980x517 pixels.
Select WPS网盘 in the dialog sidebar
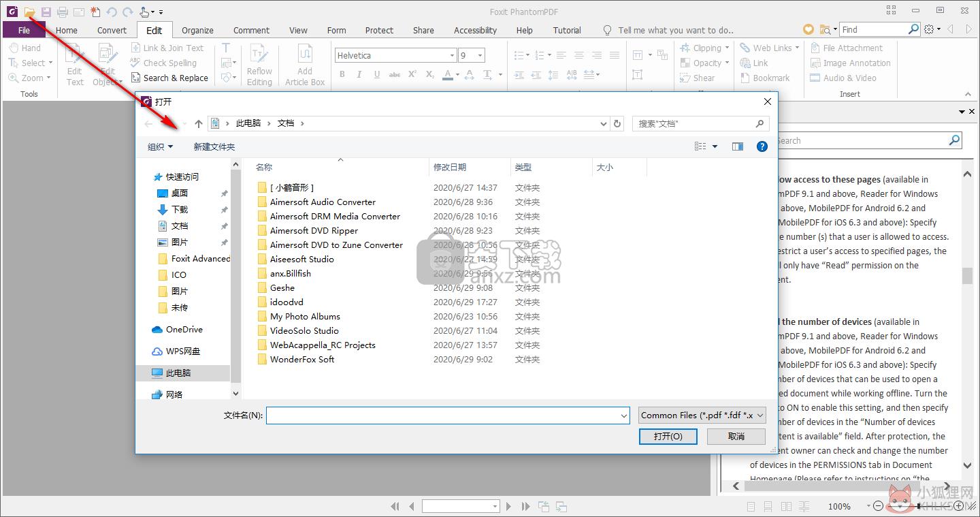pyautogui.click(x=176, y=351)
